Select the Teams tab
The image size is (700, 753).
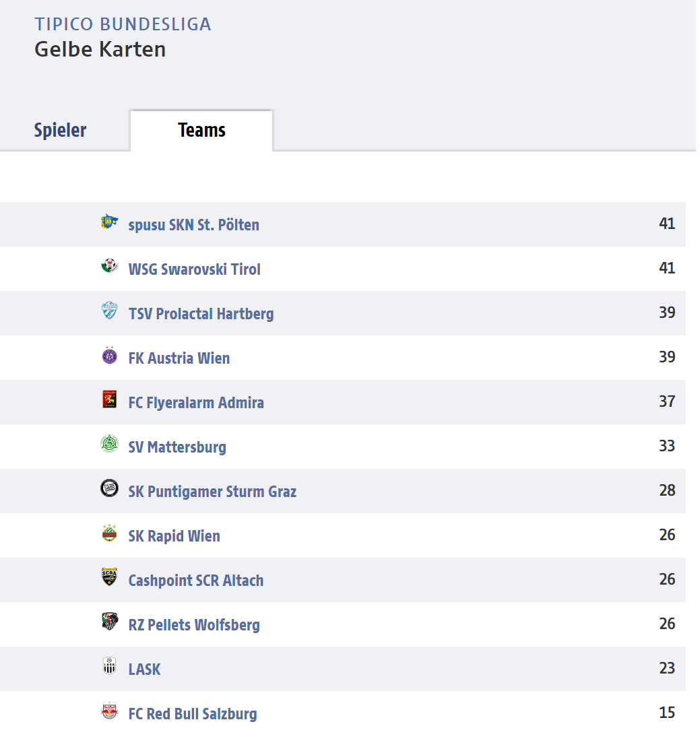click(201, 130)
